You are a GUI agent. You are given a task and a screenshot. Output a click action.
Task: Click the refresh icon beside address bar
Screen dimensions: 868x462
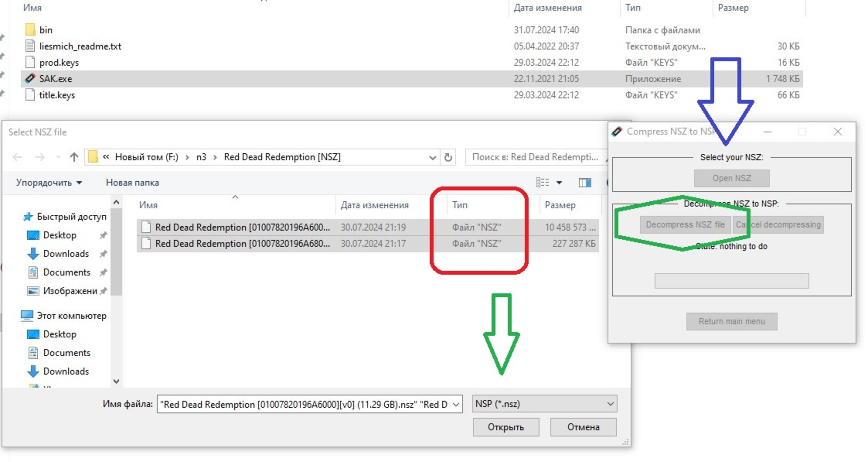tap(448, 157)
